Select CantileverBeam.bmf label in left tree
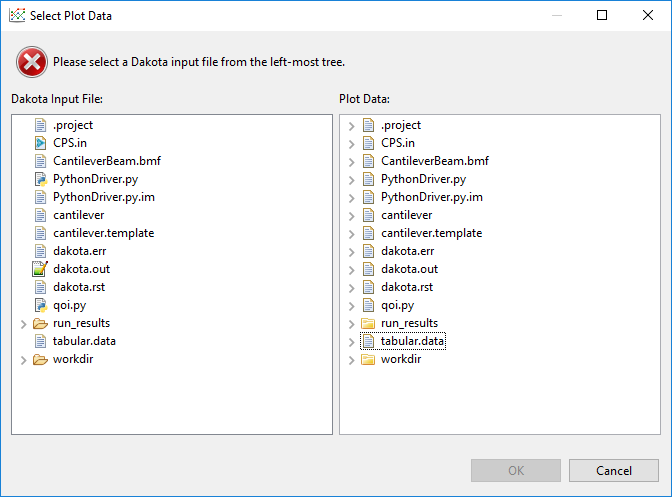The image size is (672, 497). (x=107, y=161)
